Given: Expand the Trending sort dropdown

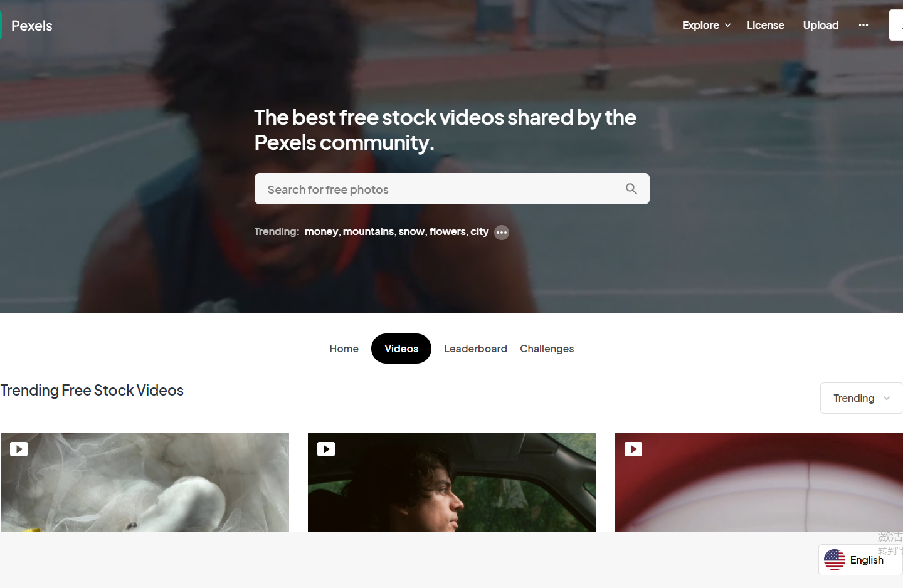Looking at the screenshot, I should [x=861, y=398].
